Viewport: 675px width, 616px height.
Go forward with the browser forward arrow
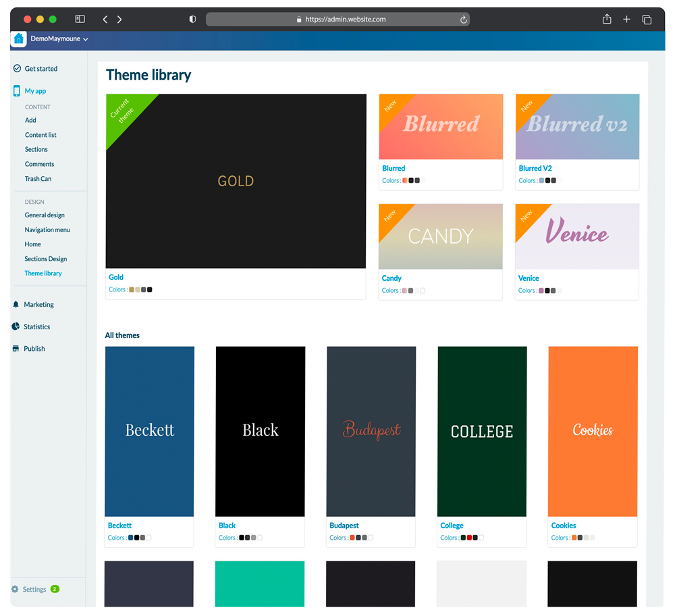pyautogui.click(x=119, y=20)
